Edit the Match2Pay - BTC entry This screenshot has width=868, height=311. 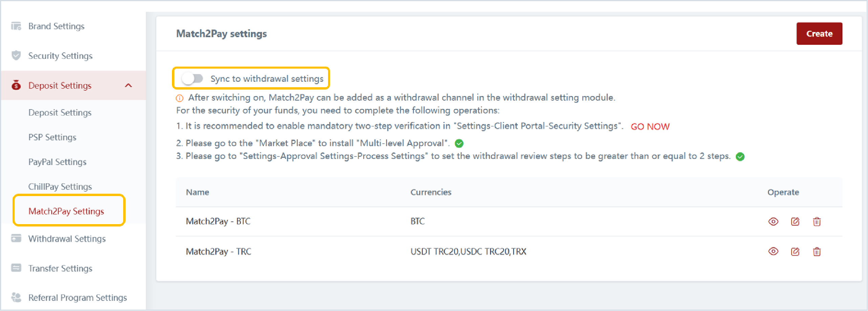pos(795,222)
